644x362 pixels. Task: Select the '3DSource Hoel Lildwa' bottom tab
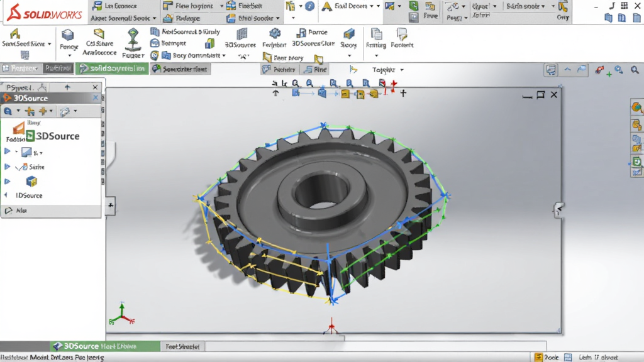pos(105,346)
